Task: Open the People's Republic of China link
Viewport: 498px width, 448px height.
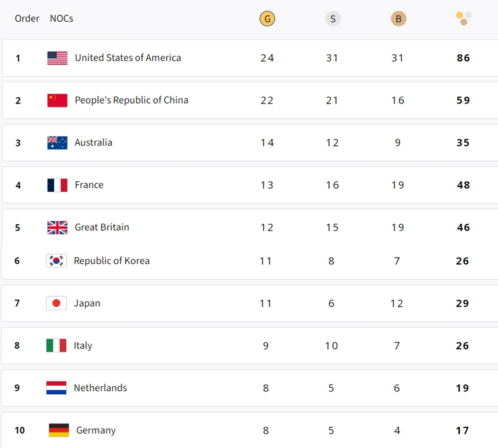Action: coord(131,100)
